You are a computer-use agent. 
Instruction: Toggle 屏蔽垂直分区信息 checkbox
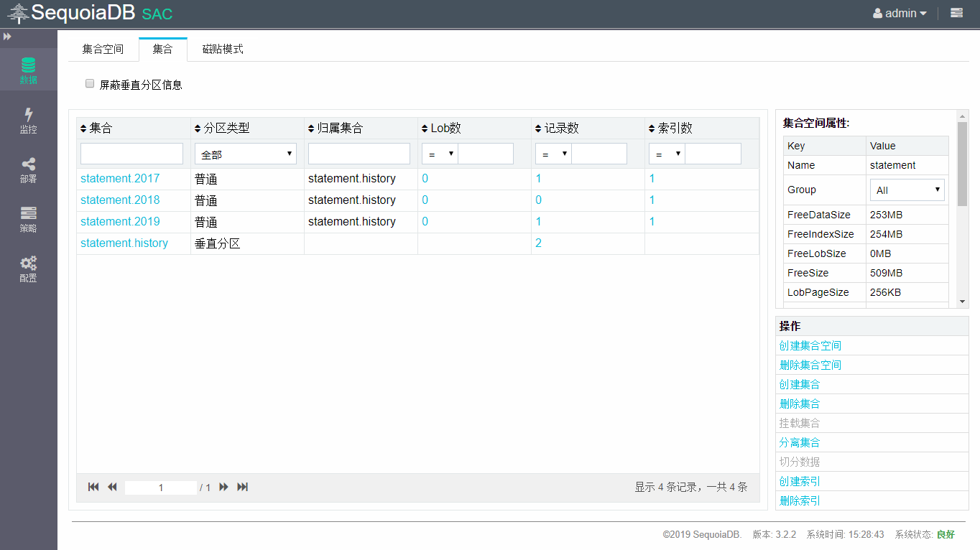tap(90, 83)
